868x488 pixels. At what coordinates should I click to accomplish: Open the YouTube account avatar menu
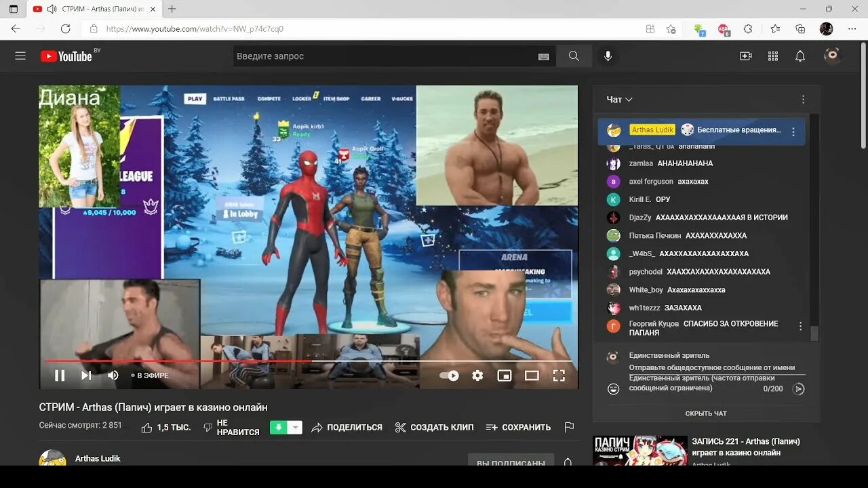click(832, 56)
